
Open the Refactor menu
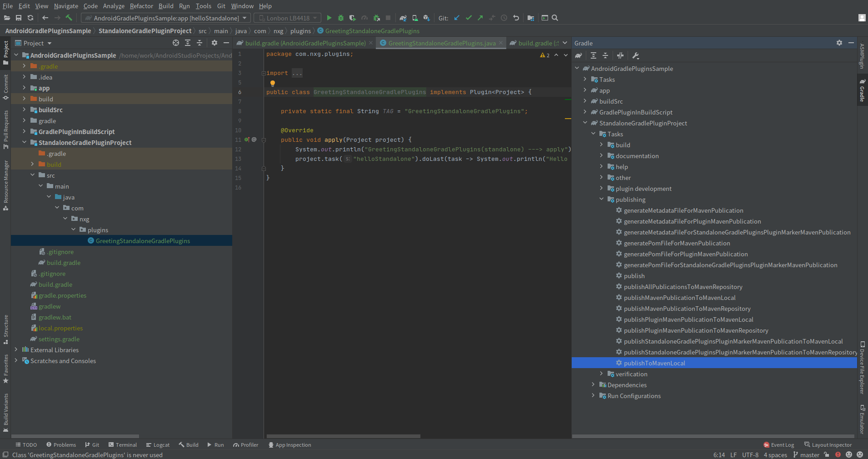(x=141, y=6)
